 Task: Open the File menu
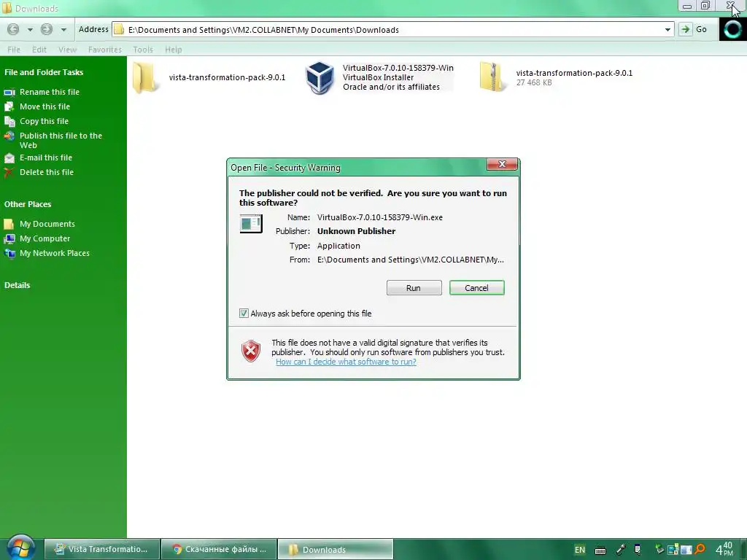point(14,50)
